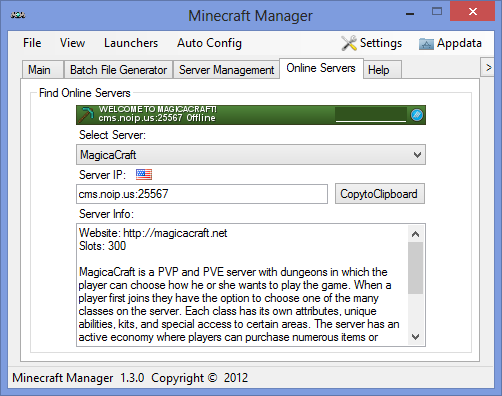Image resolution: width=502 pixels, height=396 pixels.
Task: Show more tabs with right arrow
Action: point(488,67)
